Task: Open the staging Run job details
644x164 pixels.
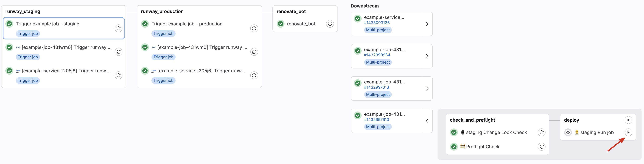Action: tap(597, 133)
